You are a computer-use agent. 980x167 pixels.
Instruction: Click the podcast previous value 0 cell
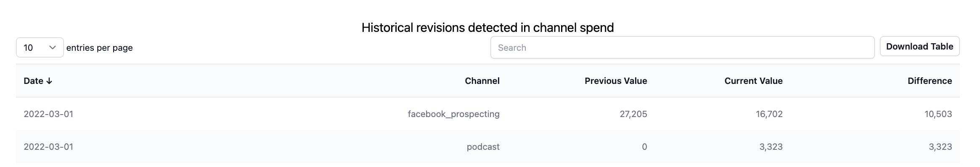[644, 146]
